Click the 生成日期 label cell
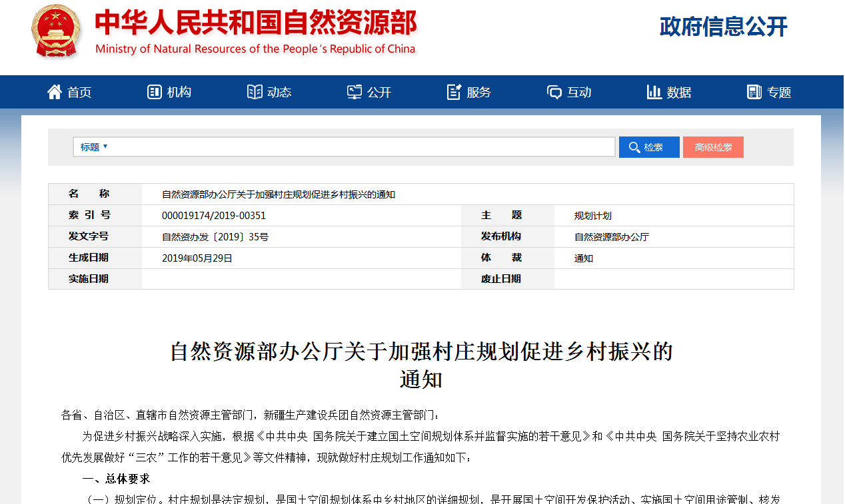The image size is (845, 504). 95,258
